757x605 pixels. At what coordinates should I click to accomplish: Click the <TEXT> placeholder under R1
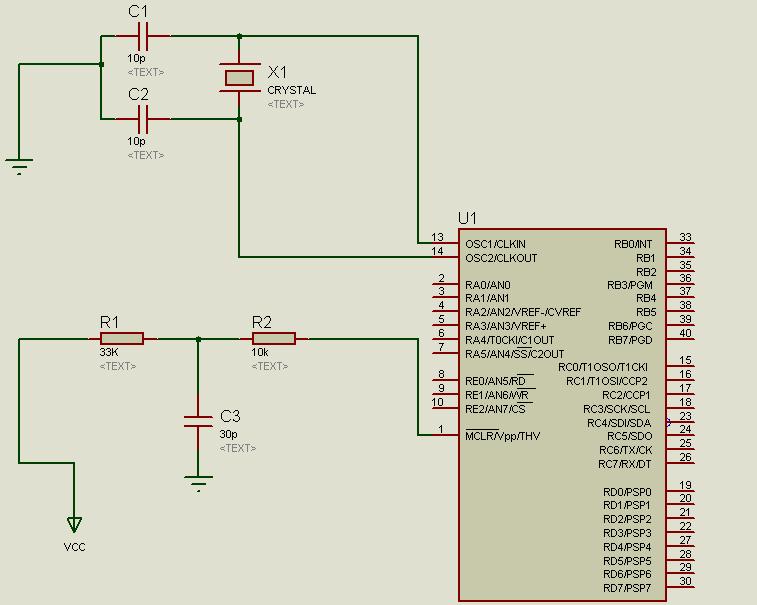pyautogui.click(x=118, y=366)
